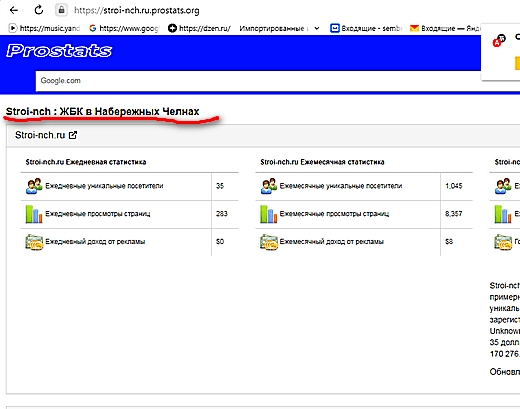Open the music.yandex bookmark
520x409 pixels.
pos(44,28)
